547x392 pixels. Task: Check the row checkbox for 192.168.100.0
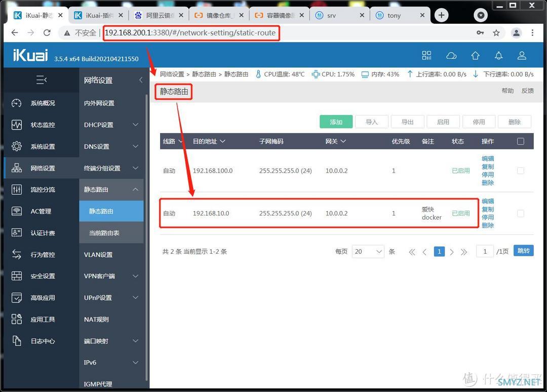tap(521, 171)
